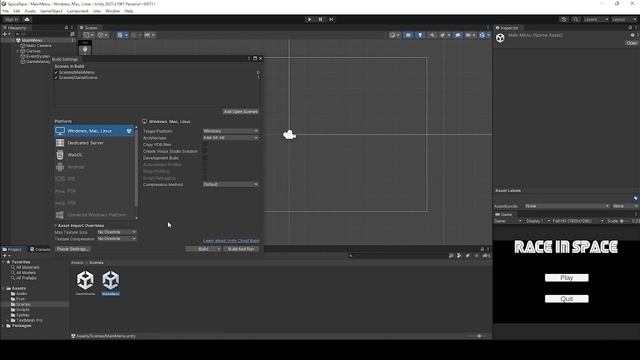640x360 pixels.
Task: Toggle the Scene view lighting bulb icon
Action: (x=420, y=35)
